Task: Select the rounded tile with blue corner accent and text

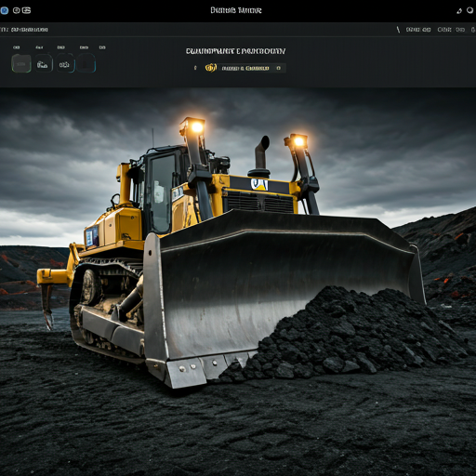Action: [x=65, y=63]
